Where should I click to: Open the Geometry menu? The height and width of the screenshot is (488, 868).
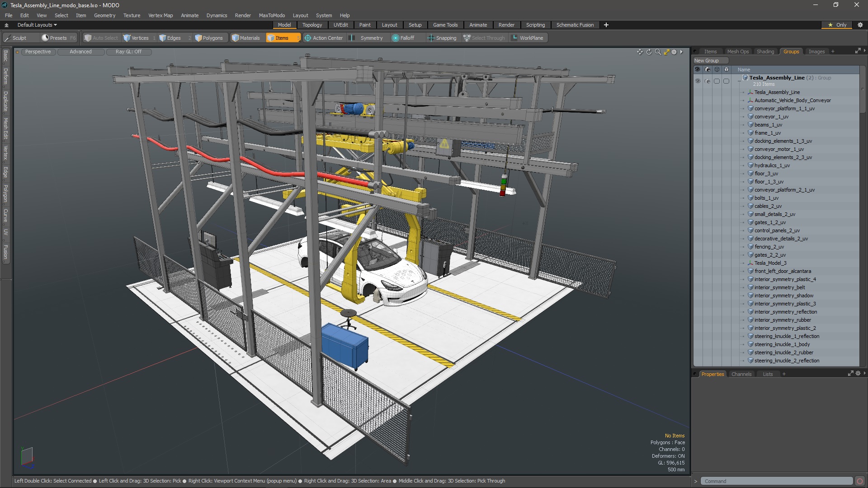pos(104,15)
